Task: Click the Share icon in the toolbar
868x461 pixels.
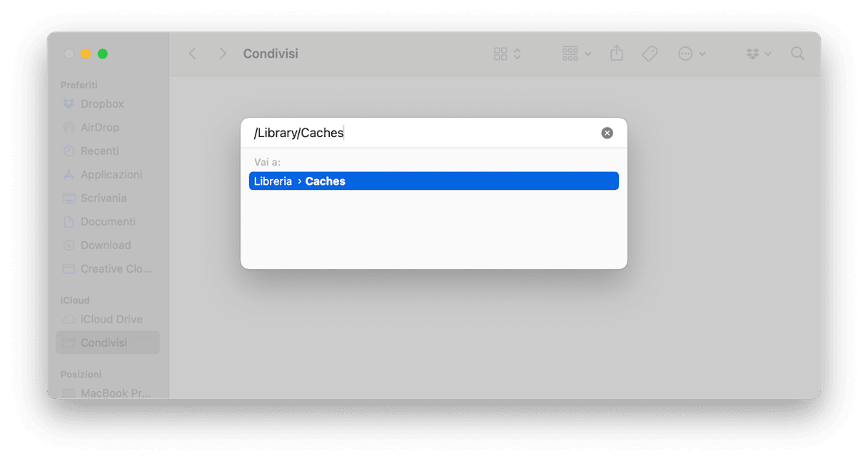Action: (617, 54)
